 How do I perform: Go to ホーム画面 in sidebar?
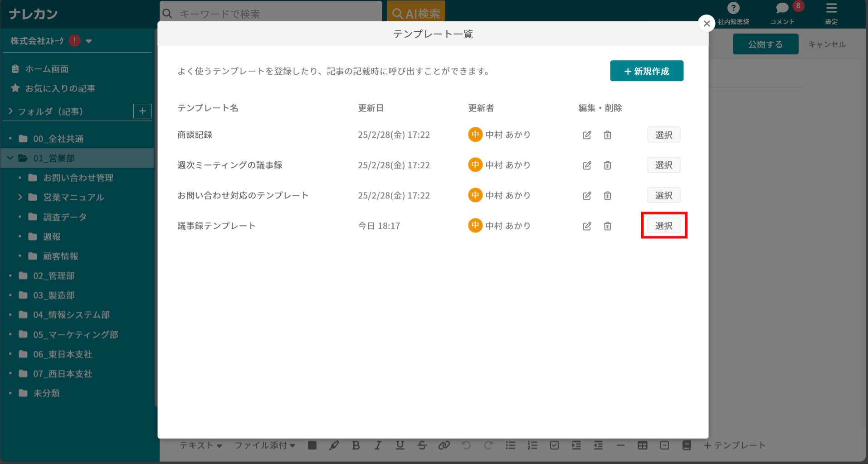point(46,69)
